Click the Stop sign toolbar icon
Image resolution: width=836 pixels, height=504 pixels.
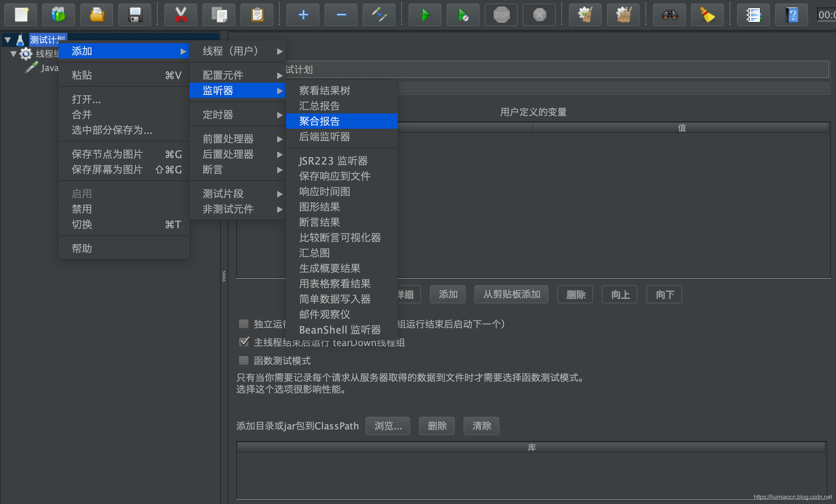pos(501,15)
